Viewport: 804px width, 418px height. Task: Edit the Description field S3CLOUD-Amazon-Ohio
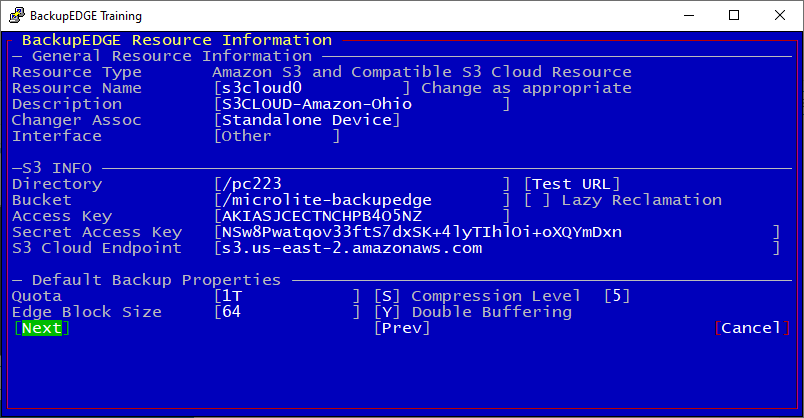[x=361, y=104]
